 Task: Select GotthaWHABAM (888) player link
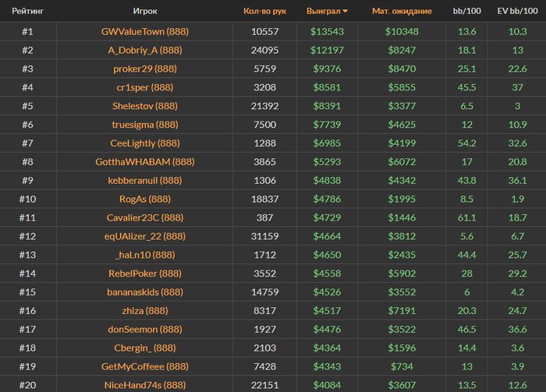[x=145, y=162]
